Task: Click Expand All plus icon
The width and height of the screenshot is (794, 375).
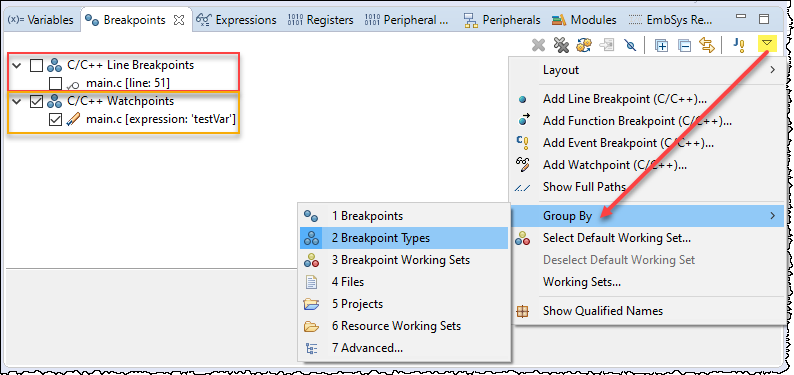Action: click(661, 46)
